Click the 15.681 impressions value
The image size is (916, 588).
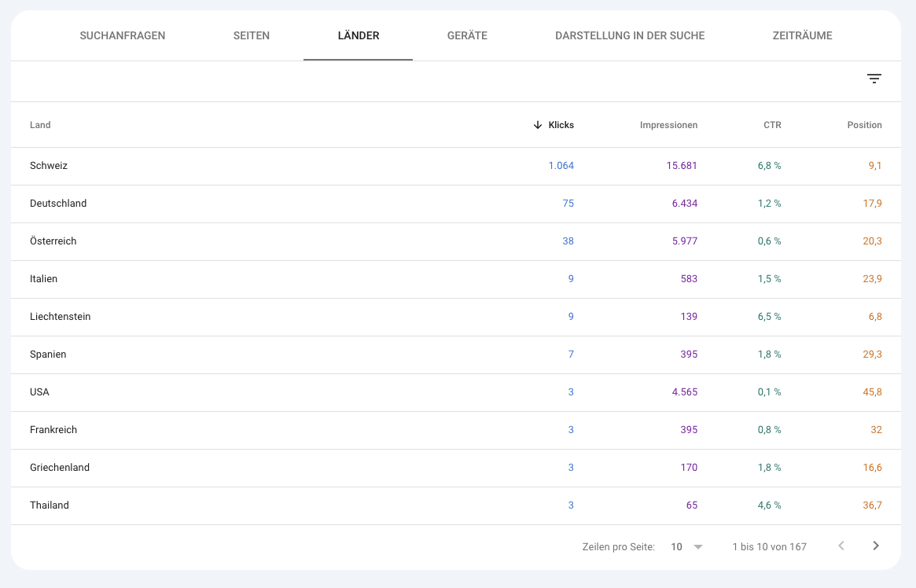[682, 166]
